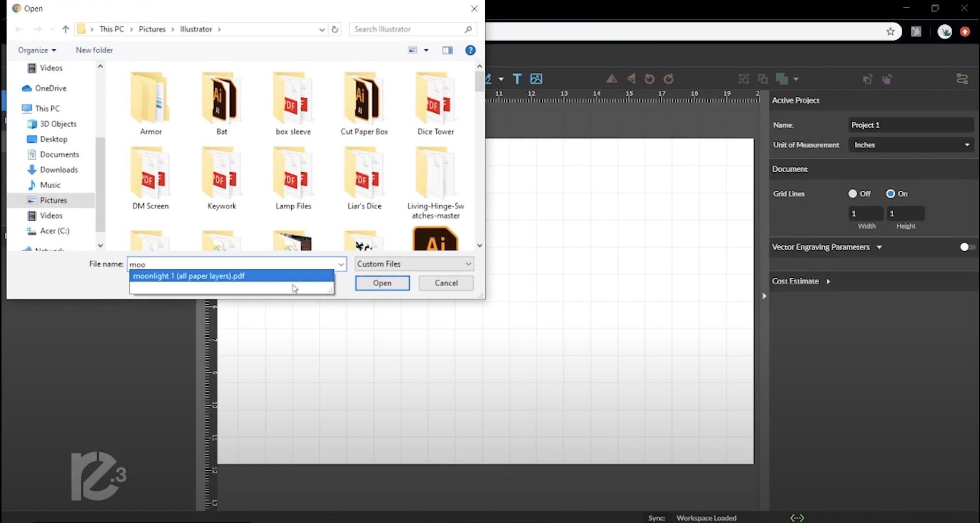
Task: Open the file name history dropdown
Action: point(341,264)
